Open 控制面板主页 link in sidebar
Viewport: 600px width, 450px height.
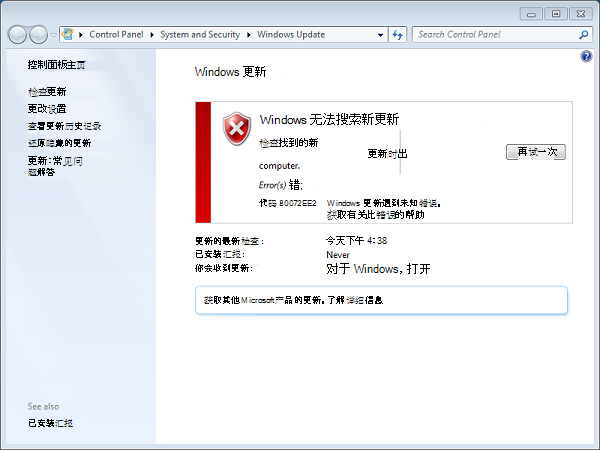pos(56,65)
